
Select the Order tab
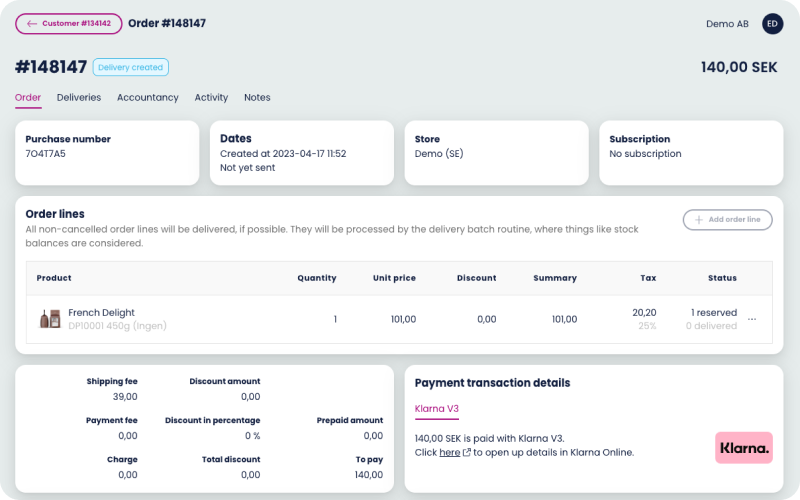[x=28, y=98]
